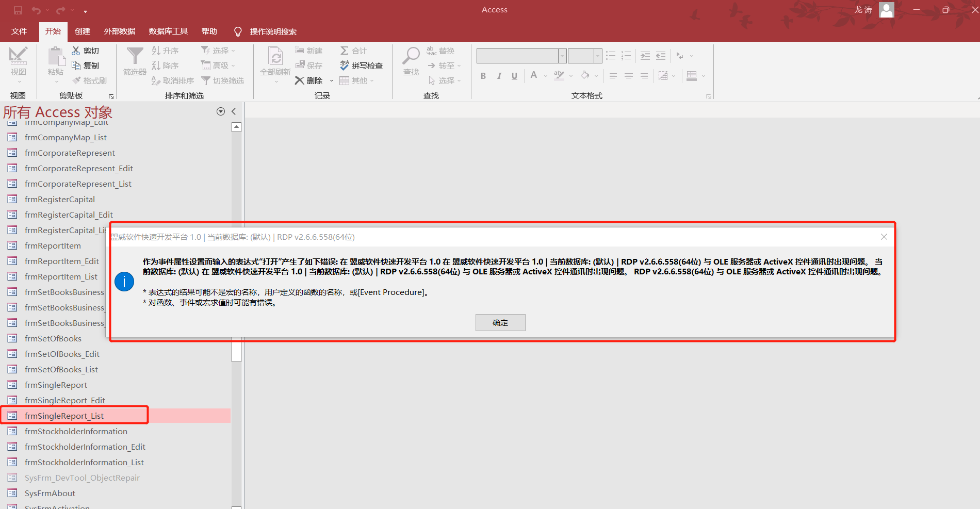Expand the 其他 more records dropdown
980x509 pixels.
point(372,80)
